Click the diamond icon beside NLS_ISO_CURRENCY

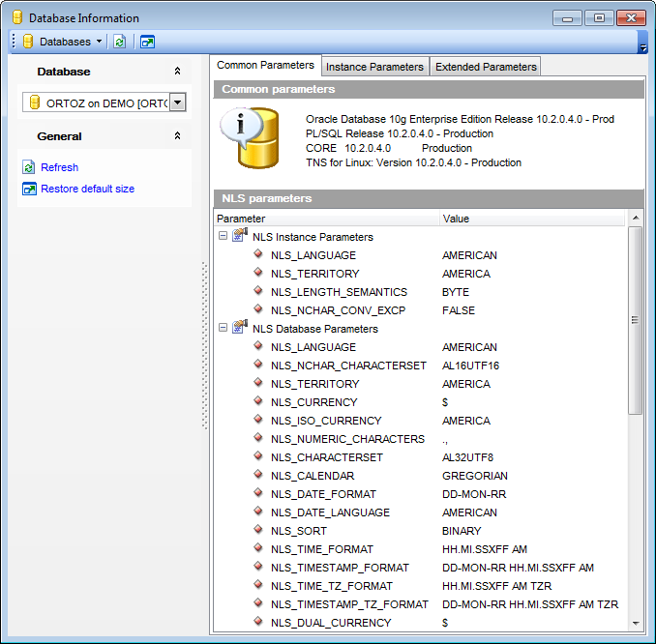coord(258,419)
